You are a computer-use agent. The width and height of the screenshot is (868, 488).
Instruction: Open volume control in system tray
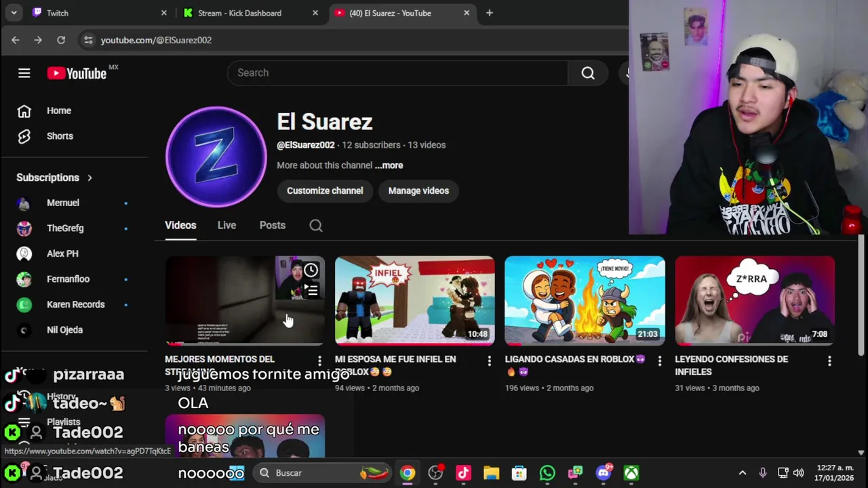point(799,473)
